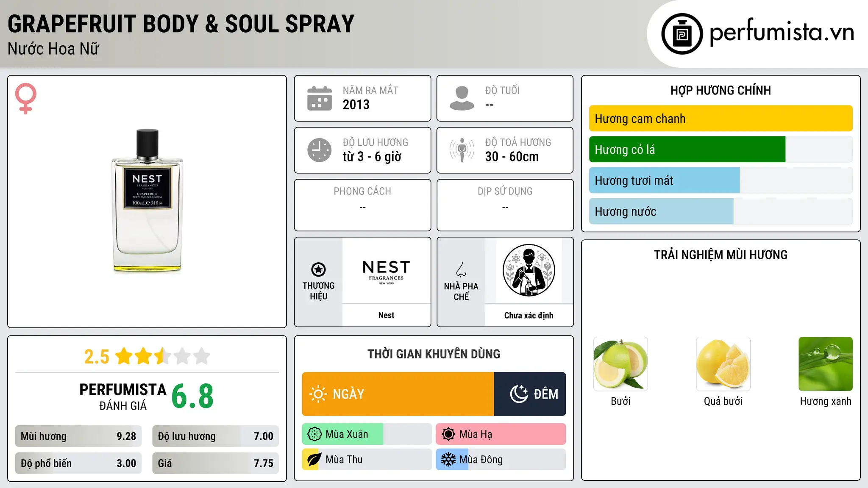Click the first gold rating star

coord(124,356)
